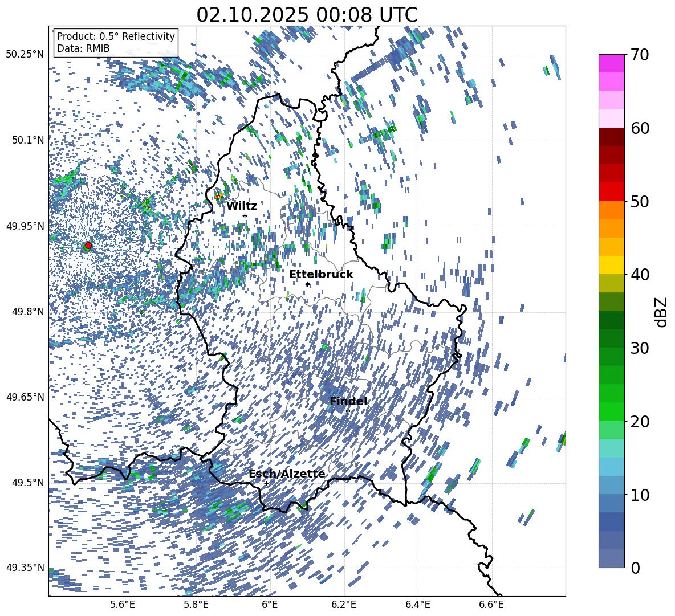This screenshot has height=616, width=675.
Task: Select the Ettelbruck city label
Action: point(321,275)
